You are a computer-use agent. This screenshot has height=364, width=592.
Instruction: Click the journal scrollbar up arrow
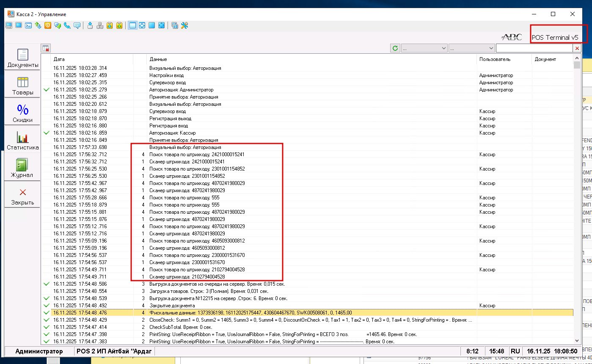[x=577, y=58]
